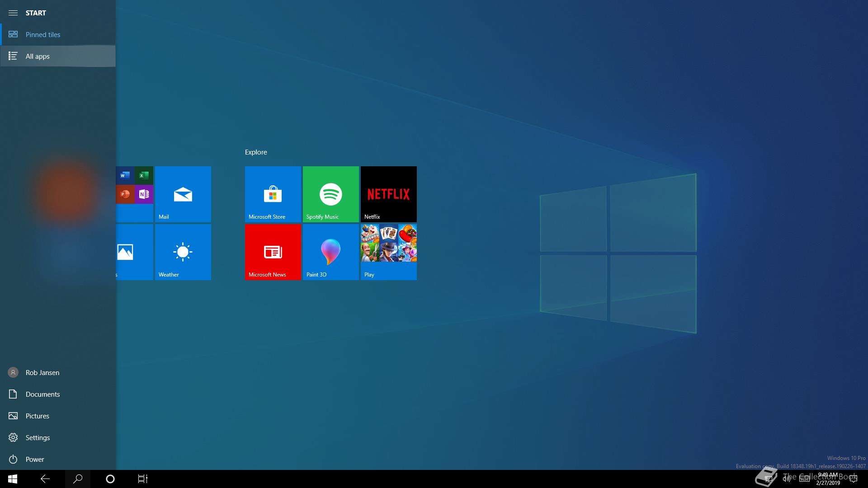Open Search from the taskbar
Screen dimensions: 868x488
click(x=78, y=479)
